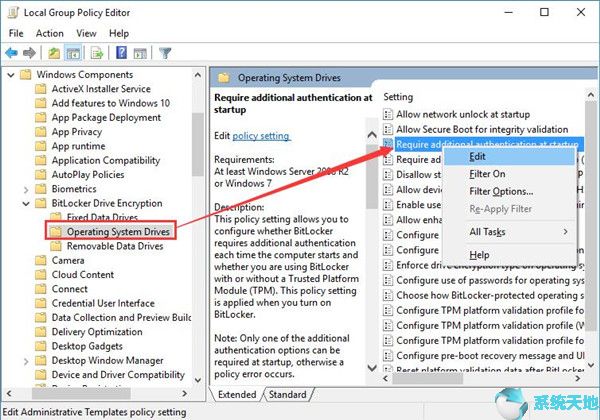Open the Action menu

coord(49,33)
